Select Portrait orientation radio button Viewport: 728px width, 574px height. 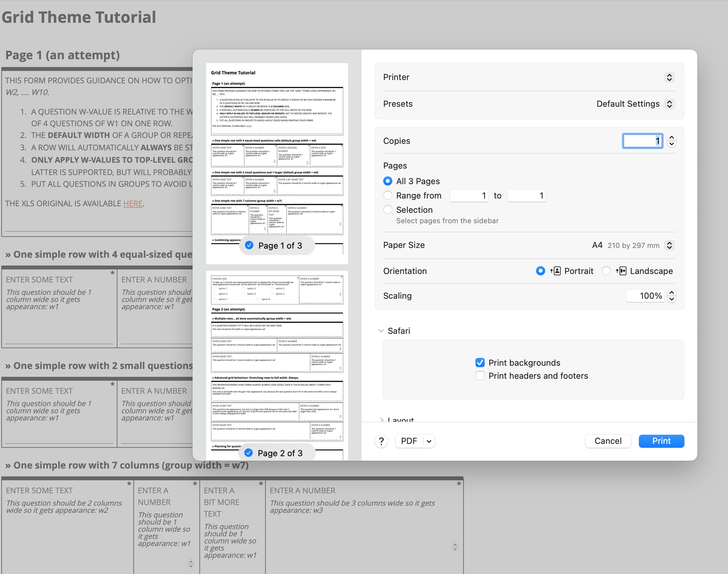(x=540, y=271)
